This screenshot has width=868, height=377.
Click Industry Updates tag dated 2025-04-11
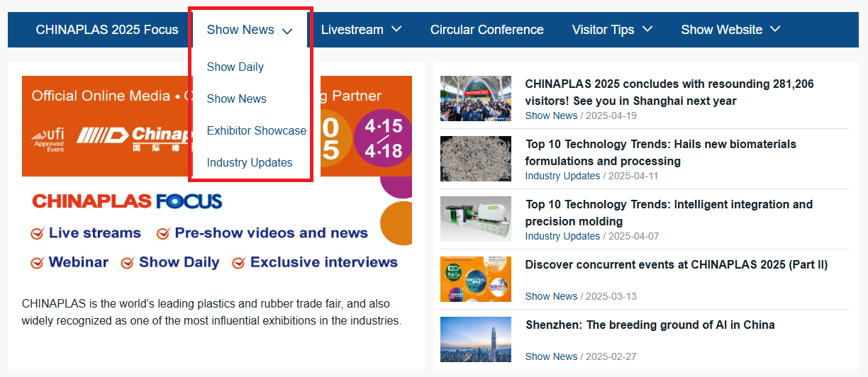coord(562,176)
